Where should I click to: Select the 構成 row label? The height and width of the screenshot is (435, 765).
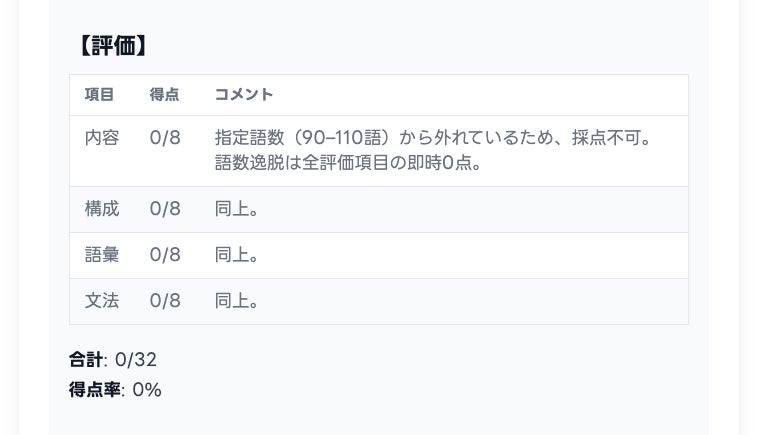tap(101, 209)
